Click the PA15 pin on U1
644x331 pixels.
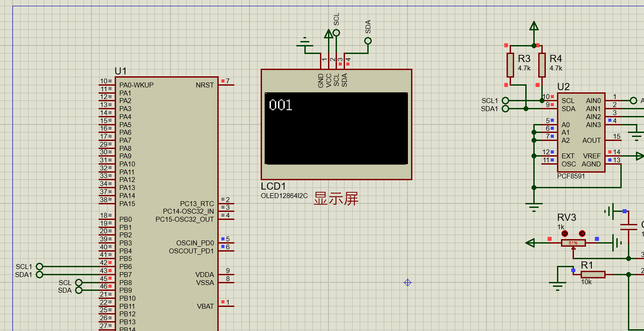127,203
